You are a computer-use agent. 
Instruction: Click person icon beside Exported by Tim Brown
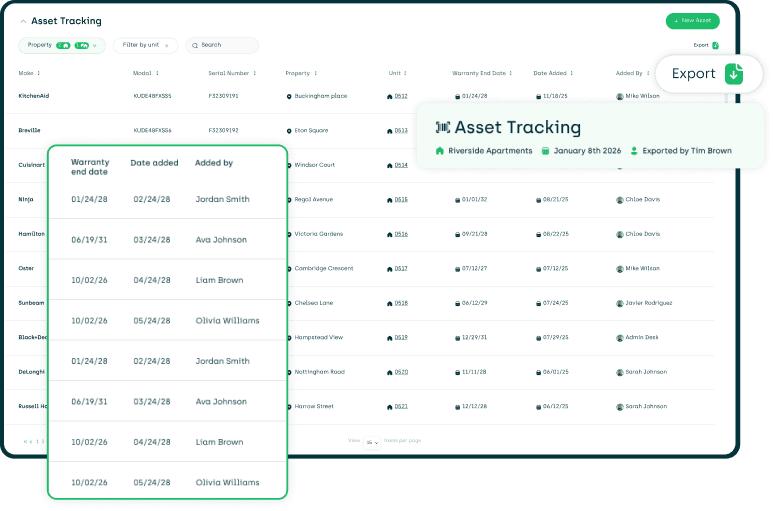point(634,151)
